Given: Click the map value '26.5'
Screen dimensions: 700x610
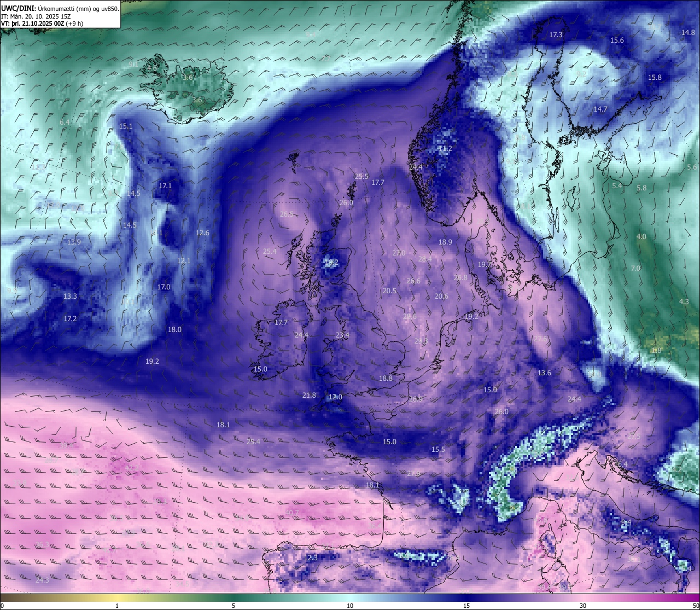Looking at the screenshot, I should point(287,214).
